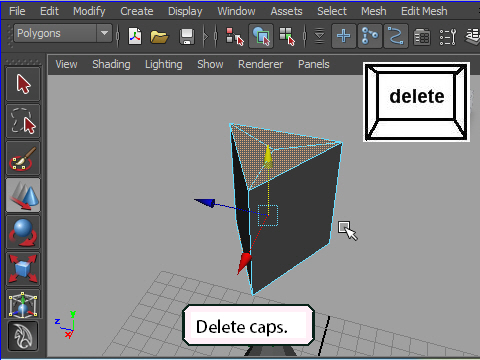Collapse the toolbar section triangle handle

tap(206, 36)
